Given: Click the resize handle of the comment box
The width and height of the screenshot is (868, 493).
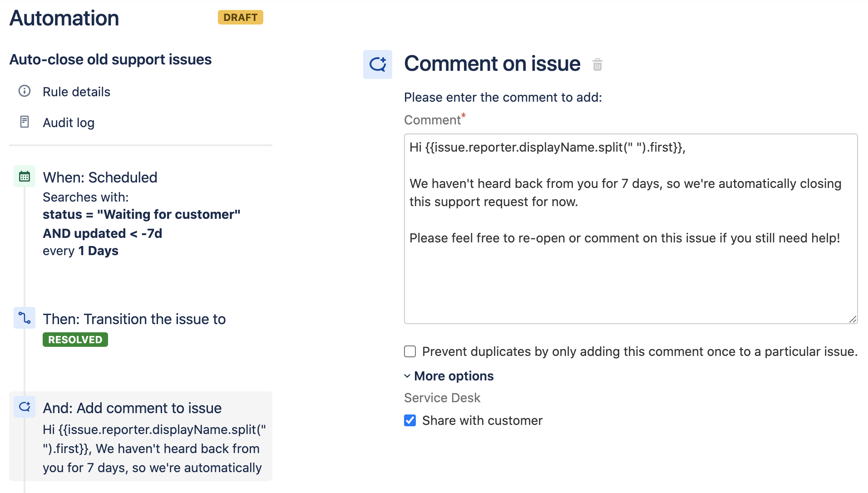Looking at the screenshot, I should coord(853,319).
